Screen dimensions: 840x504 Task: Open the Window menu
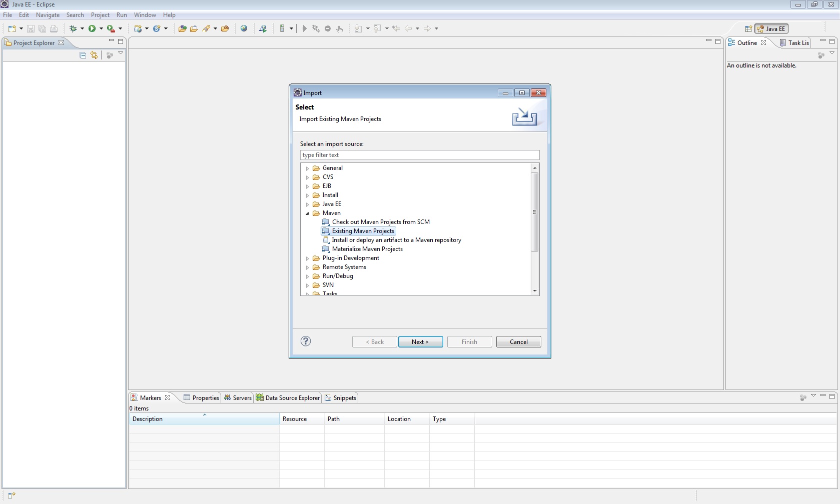point(145,15)
